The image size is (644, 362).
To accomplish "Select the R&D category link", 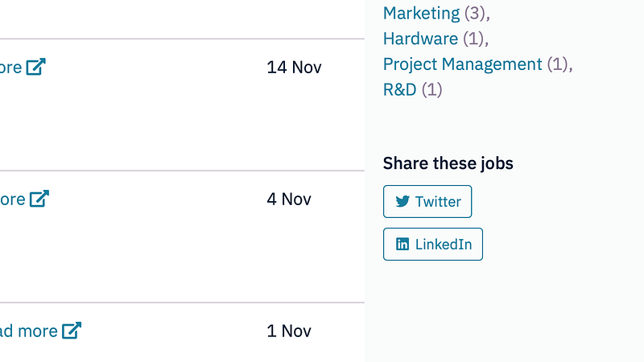I will point(400,89).
